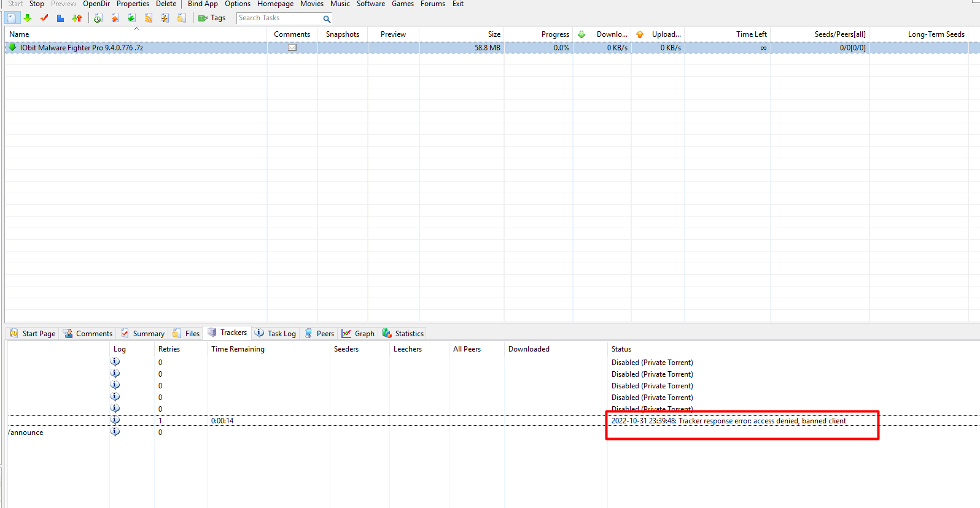This screenshot has height=508, width=980.
Task: Switch to the Comments tab in bottom panel
Action: click(88, 333)
